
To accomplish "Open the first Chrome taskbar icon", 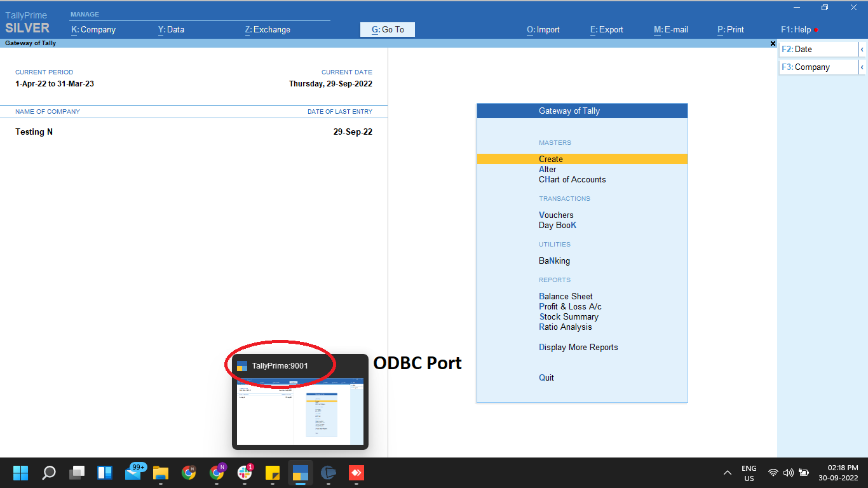I will coord(189,473).
